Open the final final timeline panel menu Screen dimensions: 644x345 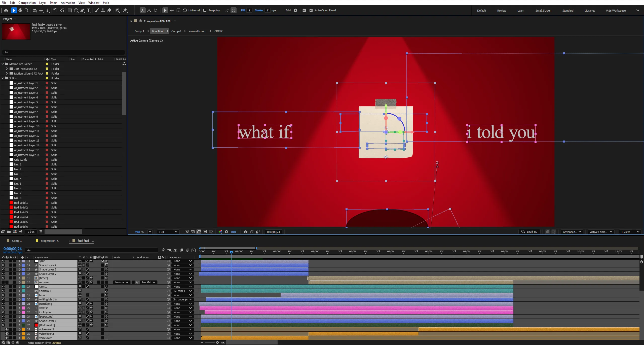point(93,241)
